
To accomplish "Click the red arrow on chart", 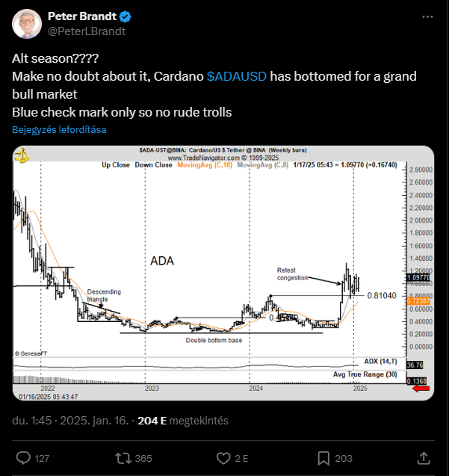I will (x=421, y=389).
